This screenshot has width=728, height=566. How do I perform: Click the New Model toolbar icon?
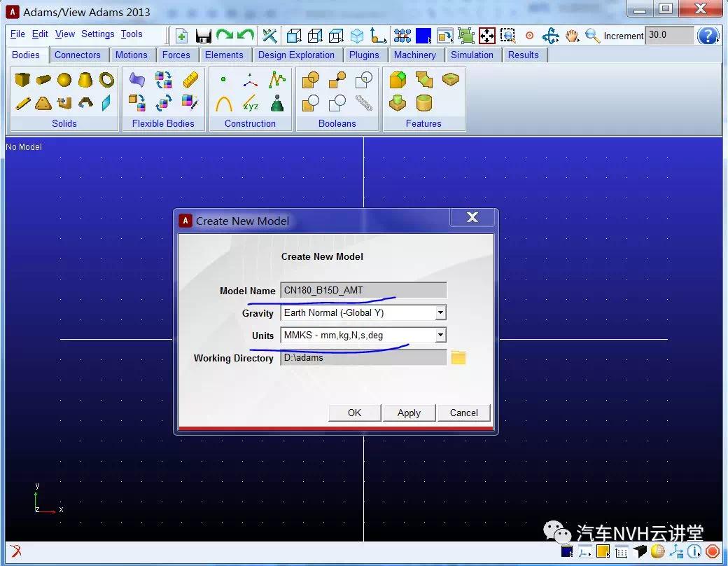point(181,36)
